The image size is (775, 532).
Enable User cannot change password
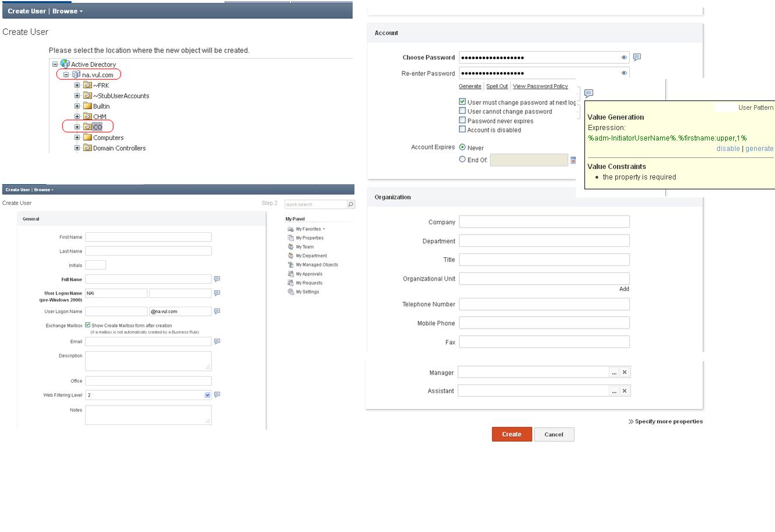[462, 111]
